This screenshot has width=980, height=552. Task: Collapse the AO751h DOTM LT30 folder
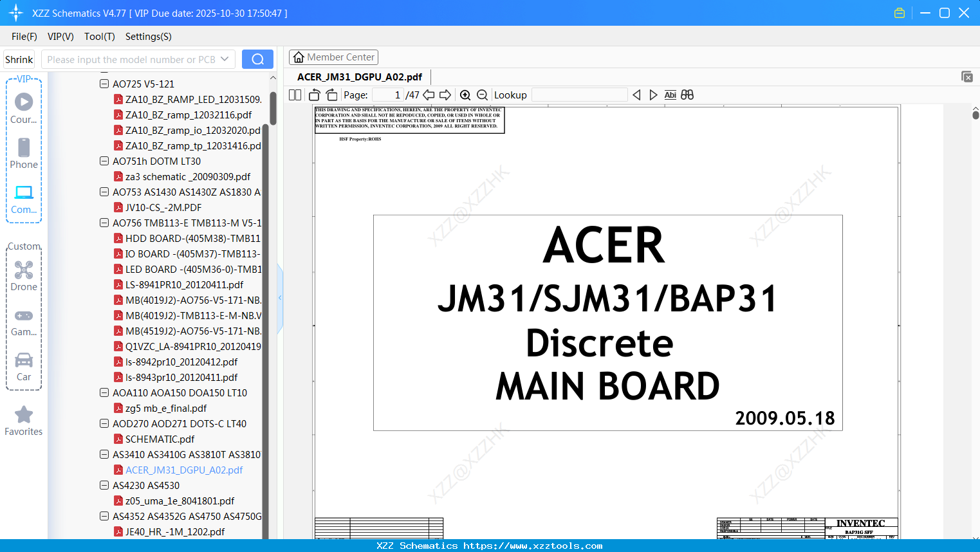click(x=104, y=161)
